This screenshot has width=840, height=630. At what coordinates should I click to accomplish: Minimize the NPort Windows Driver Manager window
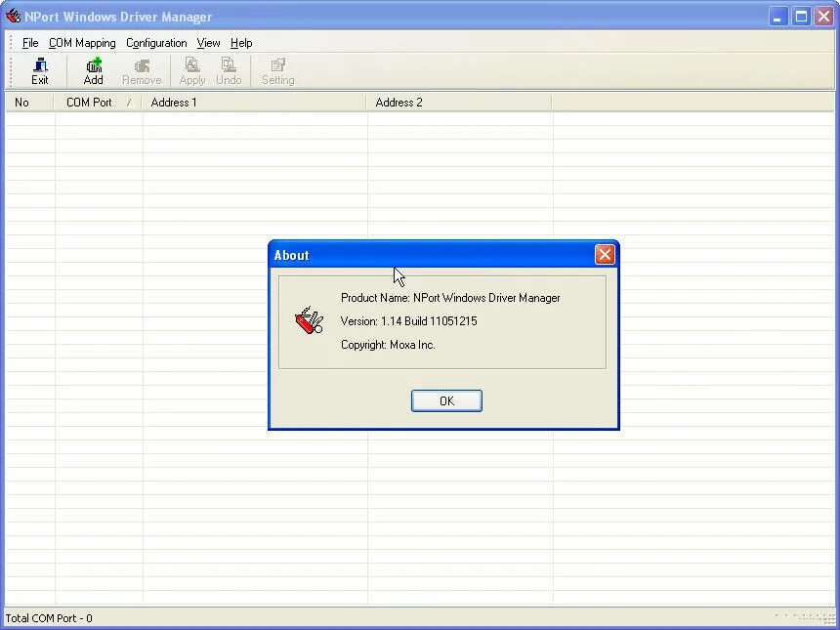(x=777, y=17)
